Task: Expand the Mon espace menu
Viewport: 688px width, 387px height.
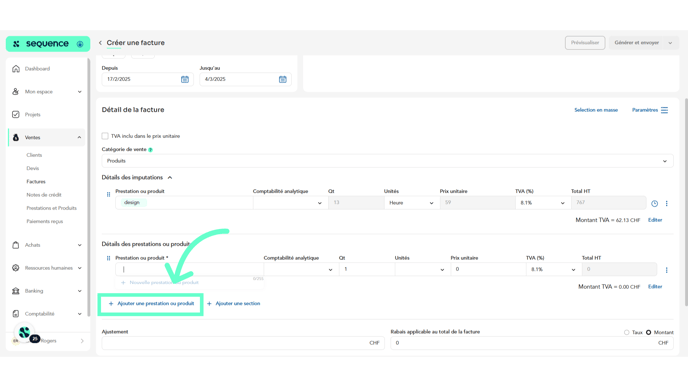Action: (79, 92)
